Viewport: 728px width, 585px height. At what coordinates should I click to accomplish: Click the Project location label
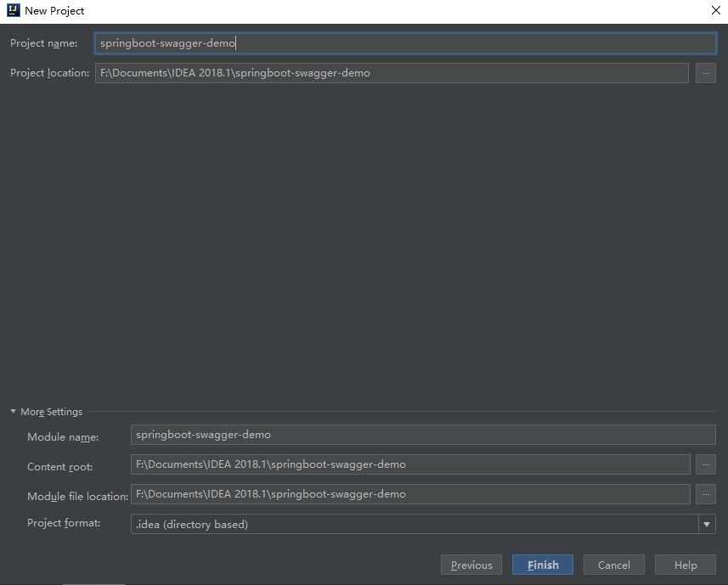point(49,73)
